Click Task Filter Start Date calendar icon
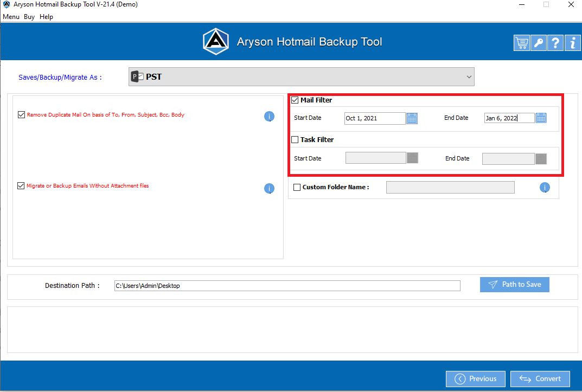The height and width of the screenshot is (392, 582). pyautogui.click(x=412, y=158)
